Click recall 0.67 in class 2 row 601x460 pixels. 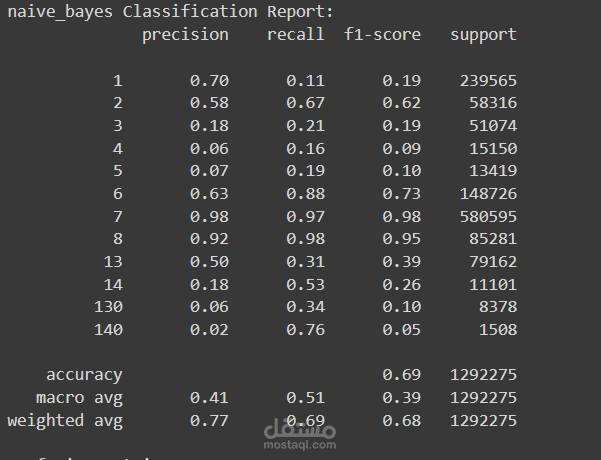click(x=306, y=103)
